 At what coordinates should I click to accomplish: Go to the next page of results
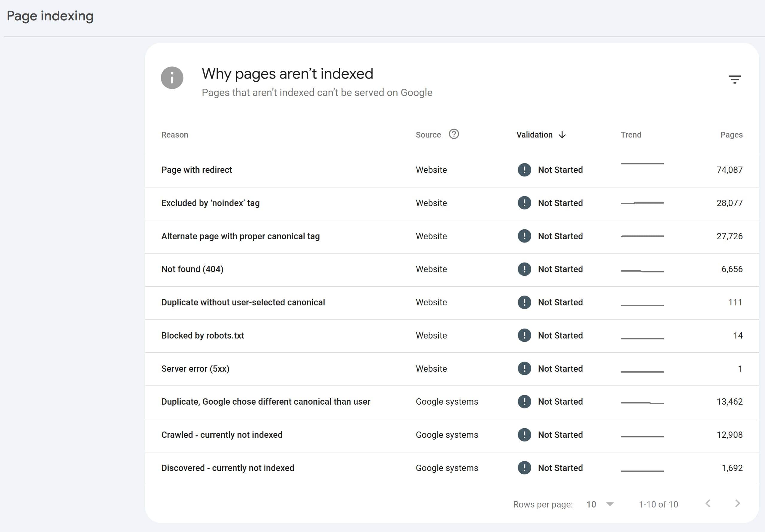point(737,503)
